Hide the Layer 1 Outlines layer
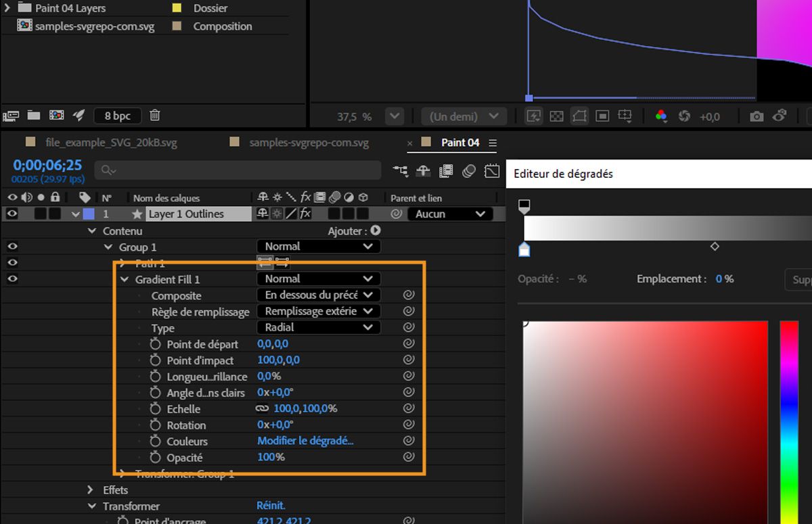Image resolution: width=812 pixels, height=524 pixels. pos(12,214)
